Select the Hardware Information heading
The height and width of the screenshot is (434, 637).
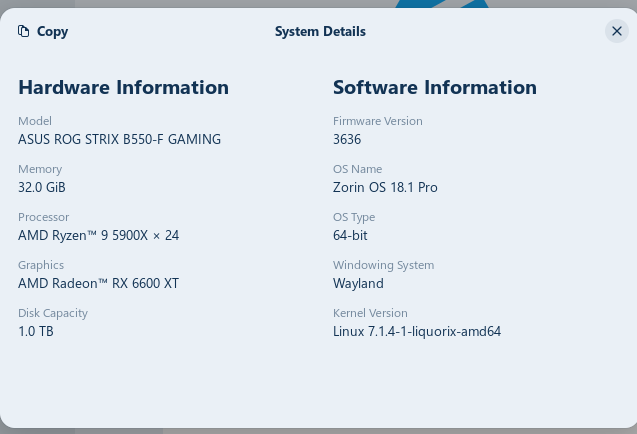[124, 87]
